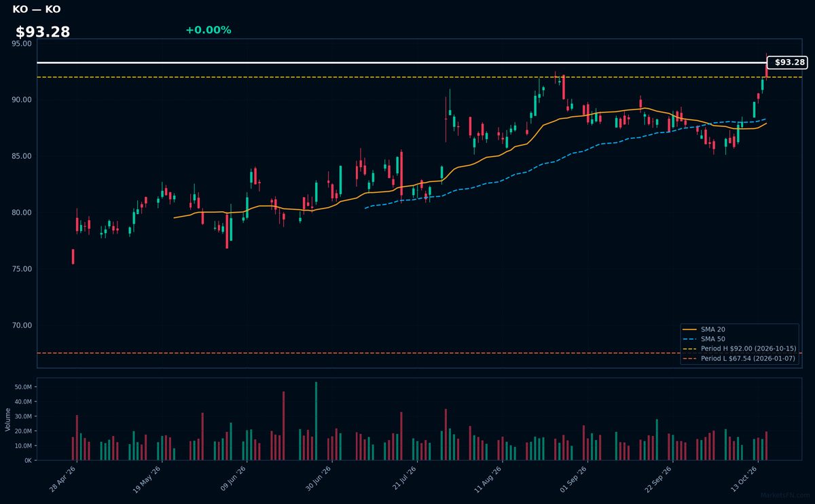
Task: Click the 19 May '26 date label
Action: click(x=148, y=480)
